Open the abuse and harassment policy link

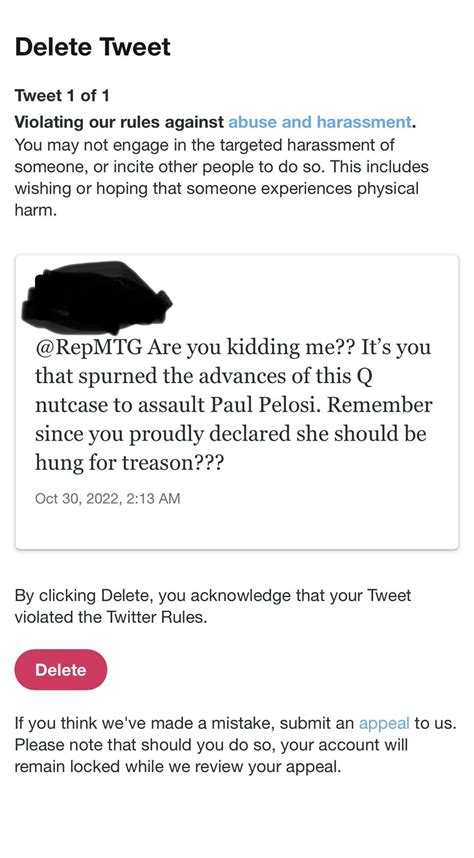(319, 122)
